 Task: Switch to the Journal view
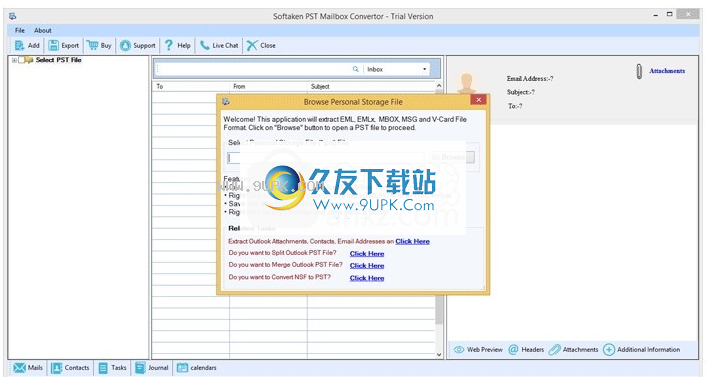[152, 368]
